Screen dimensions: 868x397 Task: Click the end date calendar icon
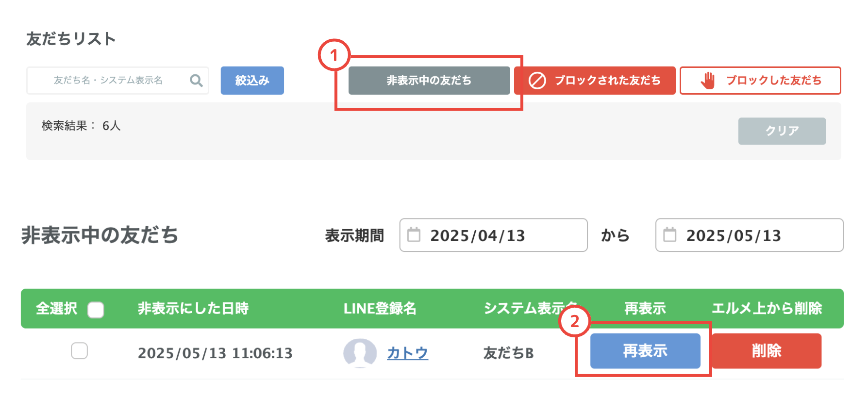click(670, 235)
